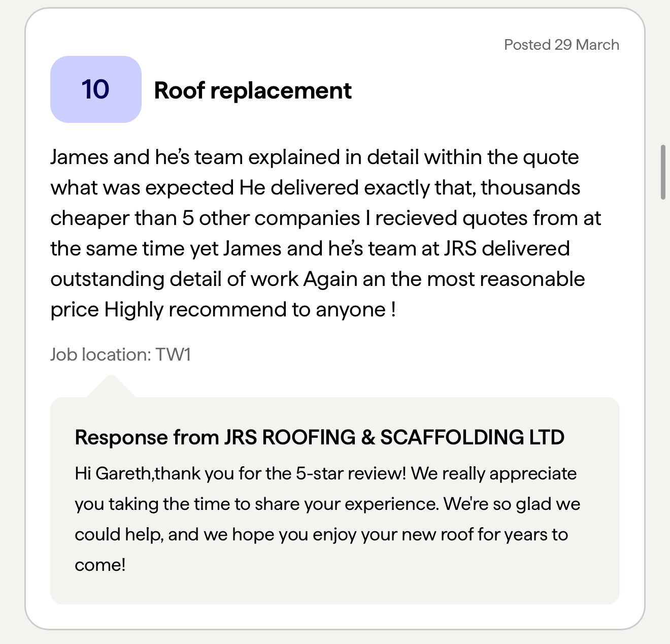Click the Response from JRS Roofing heading
The image size is (670, 644).
pos(319,437)
